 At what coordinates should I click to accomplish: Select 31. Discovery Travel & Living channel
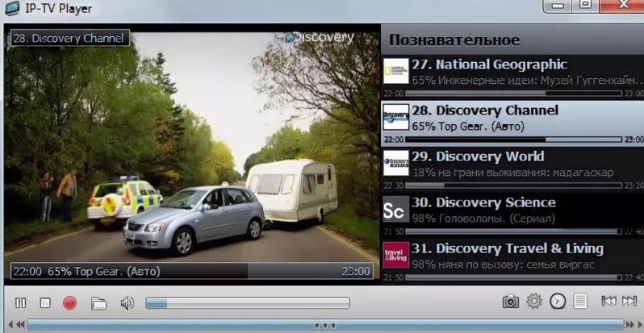512,261
